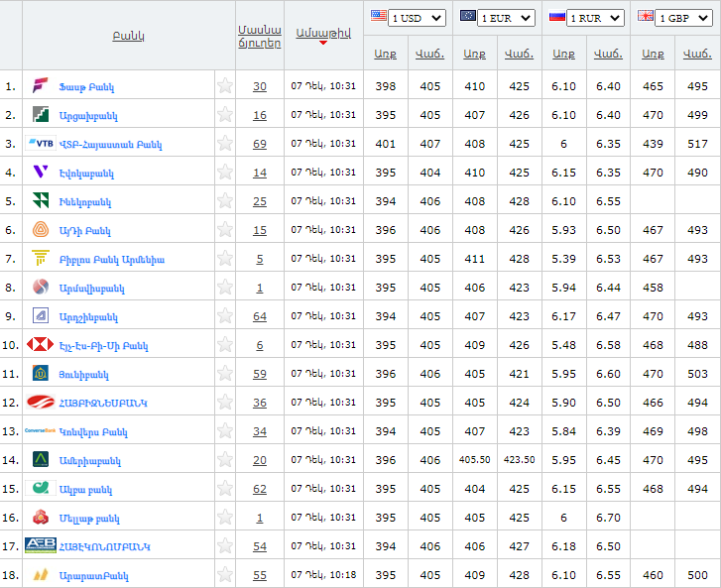Toggle favorite star for Inecobank row
Image resolution: width=721 pixels, height=588 pixels.
tap(225, 201)
